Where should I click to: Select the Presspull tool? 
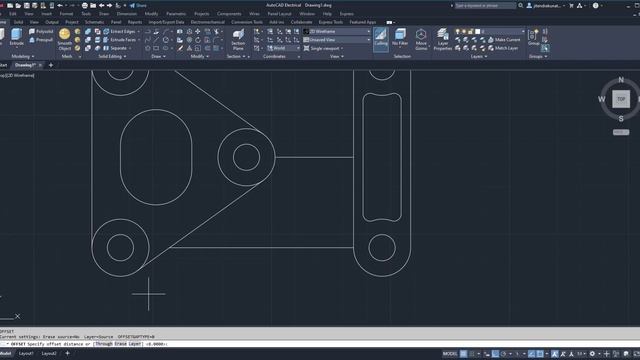[x=41, y=40]
